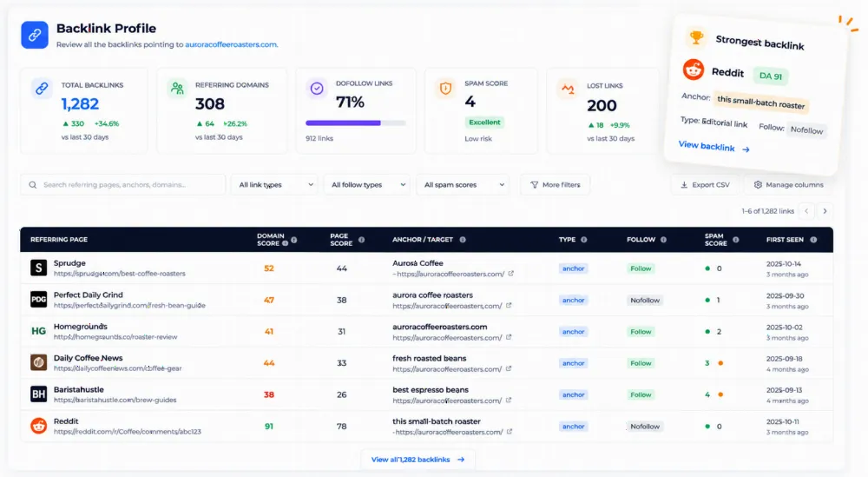Click the Reddit comments URL in table
This screenshot has width=868, height=477.
click(x=128, y=432)
